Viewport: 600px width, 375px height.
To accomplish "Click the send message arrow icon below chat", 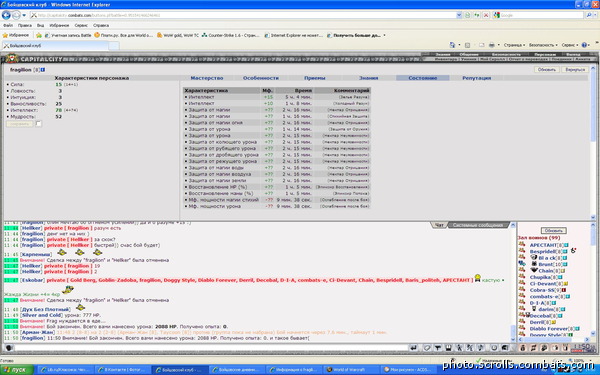I will coord(413,348).
